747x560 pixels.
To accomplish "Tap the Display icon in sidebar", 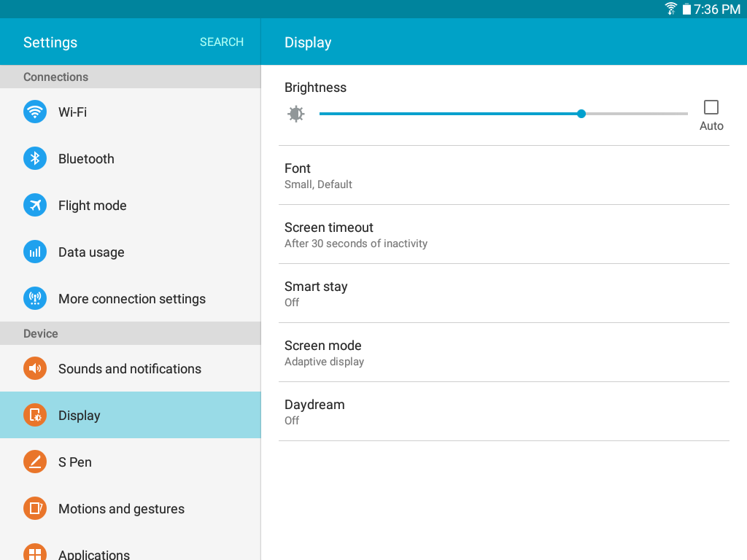I will (35, 415).
